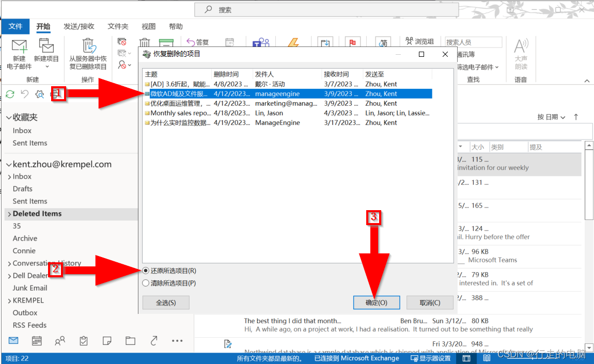Click in the main Search (搜索) box
Image resolution: width=594 pixels, height=364 pixels.
[x=326, y=10]
